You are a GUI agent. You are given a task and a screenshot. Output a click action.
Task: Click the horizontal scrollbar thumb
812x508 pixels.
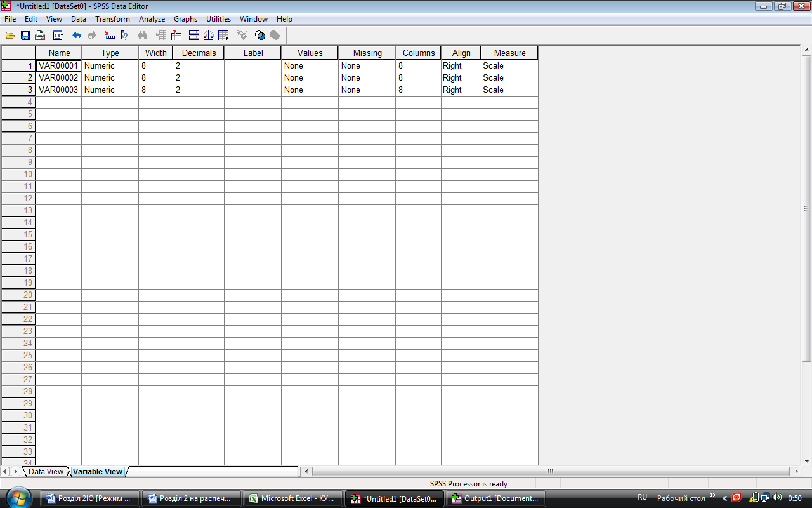(x=550, y=471)
